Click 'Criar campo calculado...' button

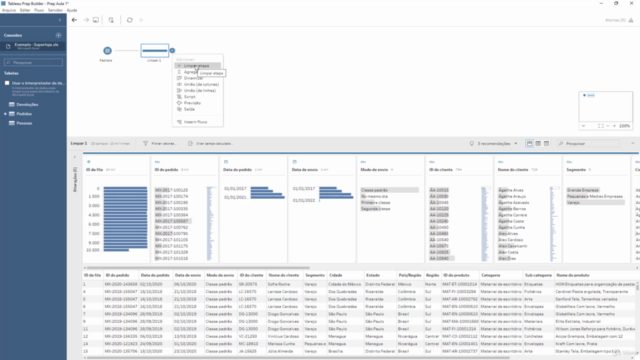[210, 144]
